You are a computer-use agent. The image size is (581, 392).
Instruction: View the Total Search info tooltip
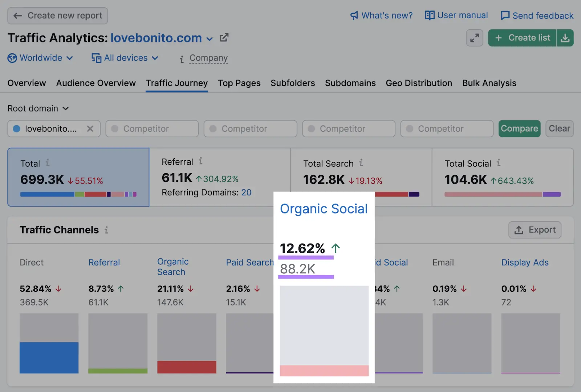point(361,163)
